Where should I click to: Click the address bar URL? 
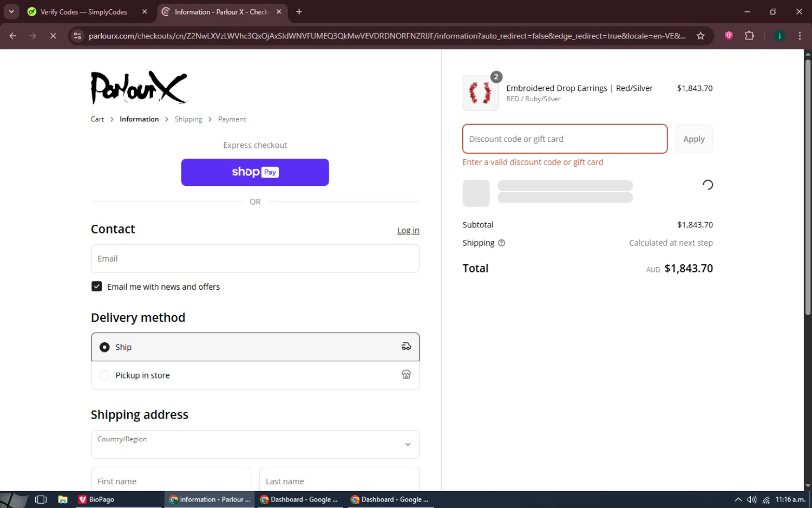pos(387,36)
